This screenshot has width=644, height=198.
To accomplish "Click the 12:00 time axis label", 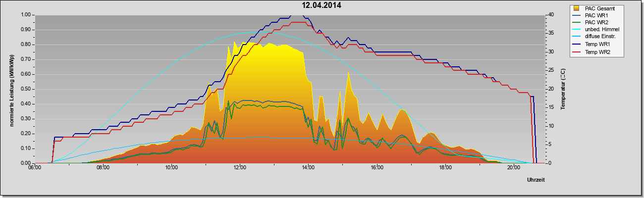I will point(240,167).
